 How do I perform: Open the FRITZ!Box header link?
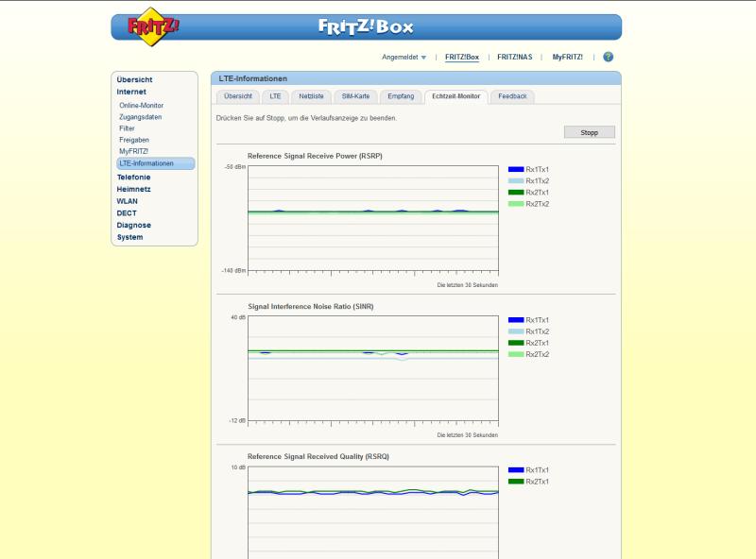(462, 57)
